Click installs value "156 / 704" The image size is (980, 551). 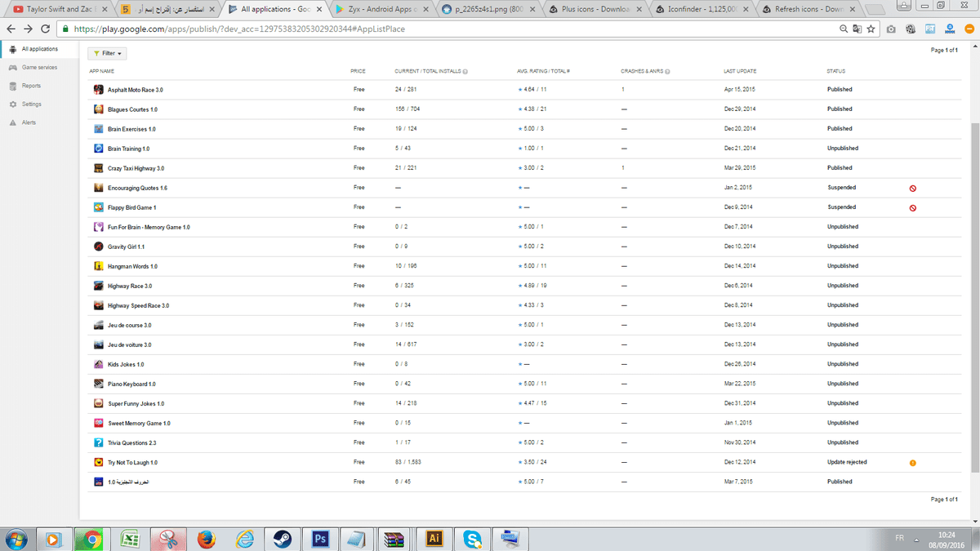pyautogui.click(x=407, y=109)
